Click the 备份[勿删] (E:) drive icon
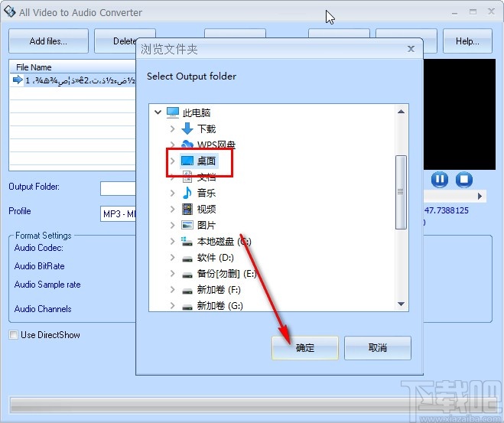The width and height of the screenshot is (504, 423). click(x=187, y=275)
